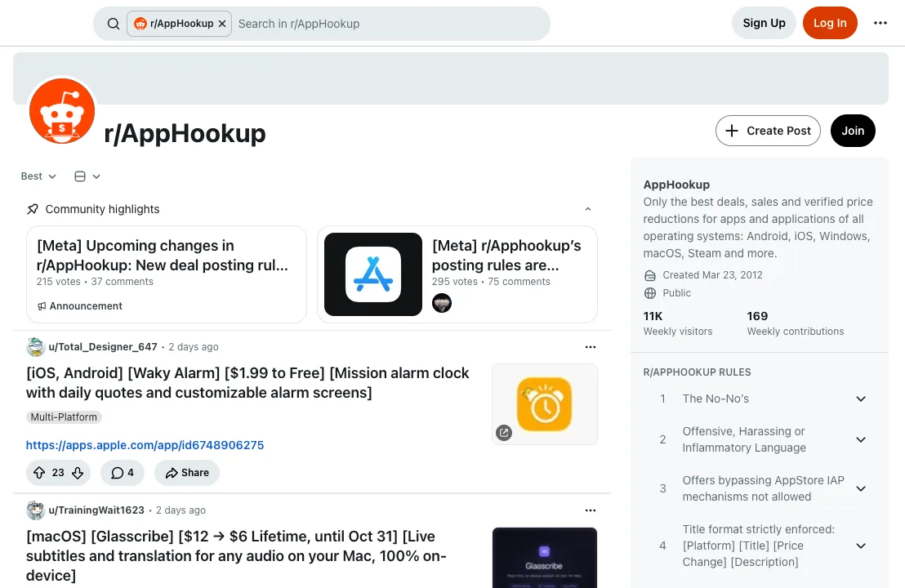The image size is (905, 588).
Task: Open the post view layout dropdown
Action: click(87, 176)
